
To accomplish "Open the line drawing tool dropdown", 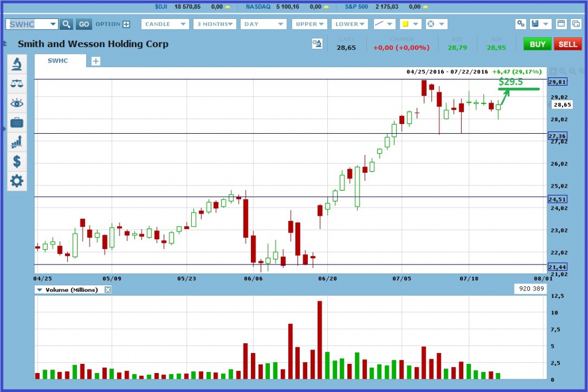I will coord(384,24).
